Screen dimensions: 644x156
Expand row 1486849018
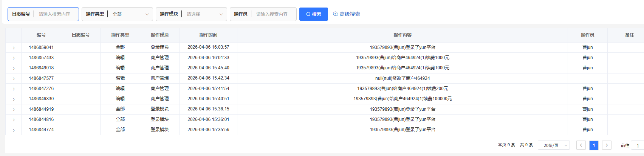[14, 68]
